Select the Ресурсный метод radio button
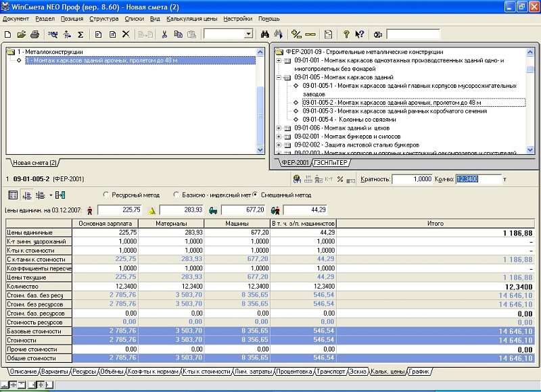The width and height of the screenshot is (541, 392). [106, 195]
